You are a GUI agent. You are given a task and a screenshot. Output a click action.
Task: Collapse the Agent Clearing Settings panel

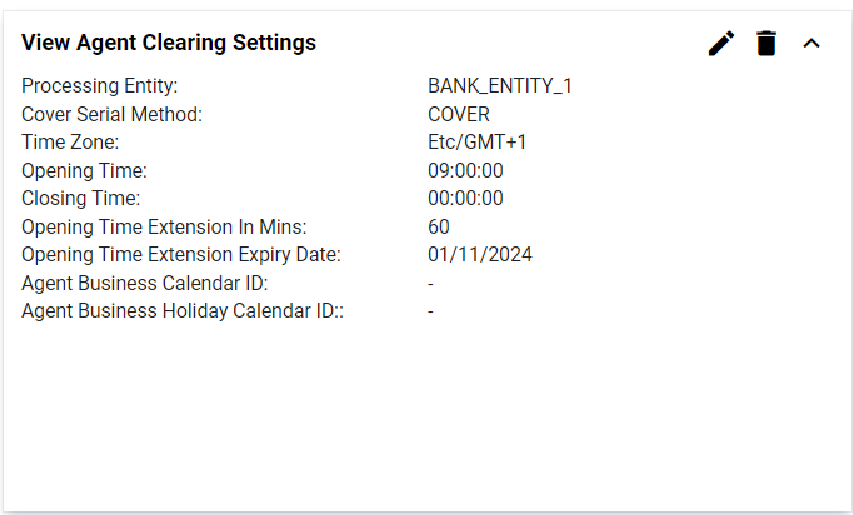[x=811, y=43]
